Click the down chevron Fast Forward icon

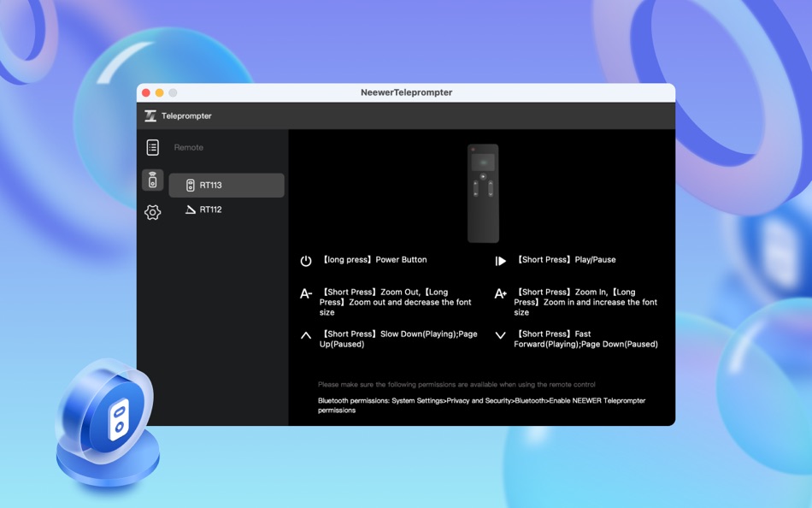pos(501,334)
